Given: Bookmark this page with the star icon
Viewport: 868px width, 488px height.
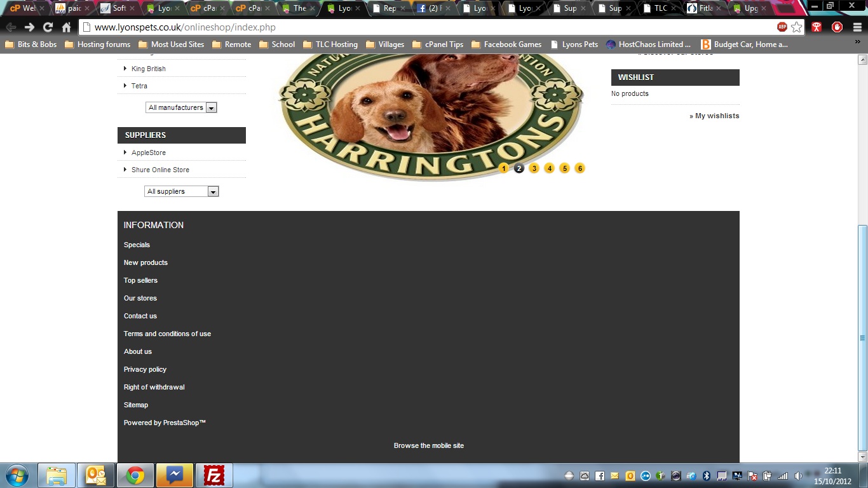Looking at the screenshot, I should click(x=796, y=27).
